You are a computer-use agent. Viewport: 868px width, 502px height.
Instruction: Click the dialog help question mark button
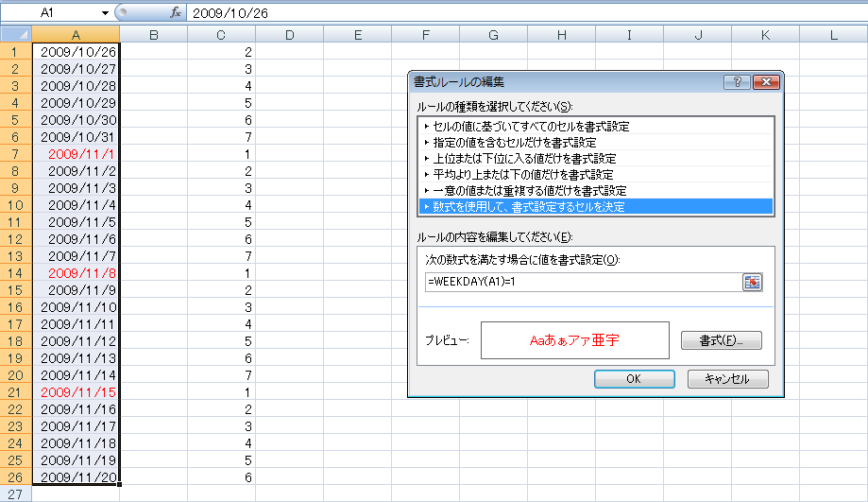[737, 82]
